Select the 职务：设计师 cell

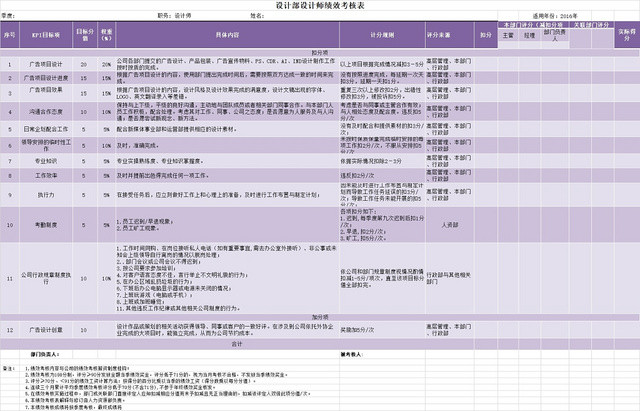(174, 16)
